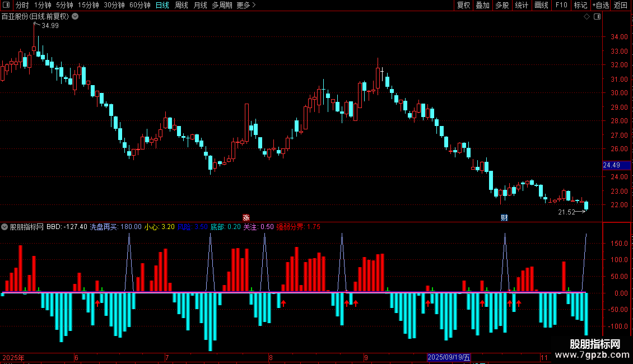
Task: Toggle the left sidebar panel icon
Action: coord(6,5)
